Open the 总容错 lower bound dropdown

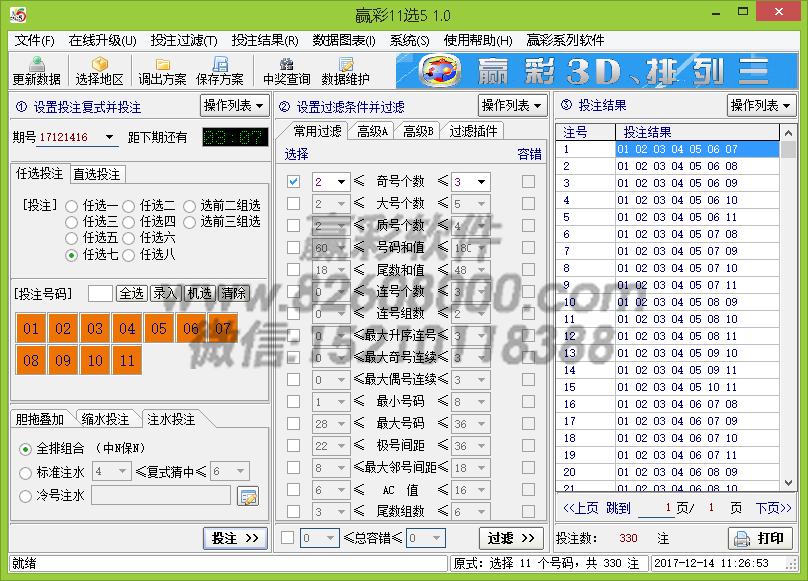point(330,538)
